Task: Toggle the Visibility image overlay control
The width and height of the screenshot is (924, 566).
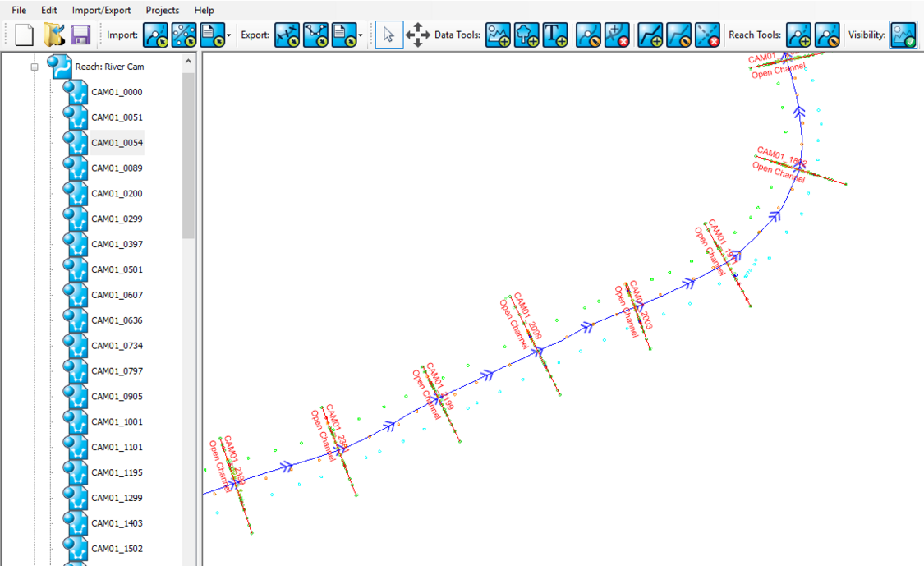Action: tap(903, 35)
